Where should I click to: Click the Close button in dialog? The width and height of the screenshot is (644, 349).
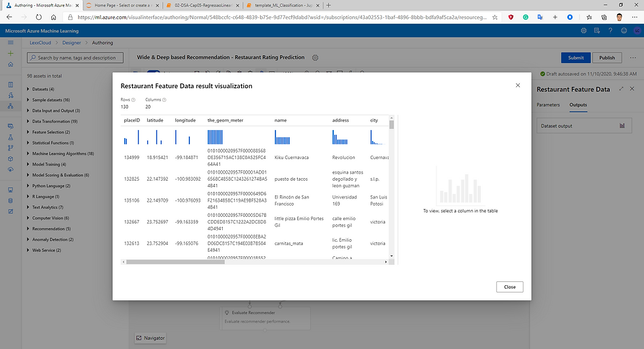(x=510, y=287)
